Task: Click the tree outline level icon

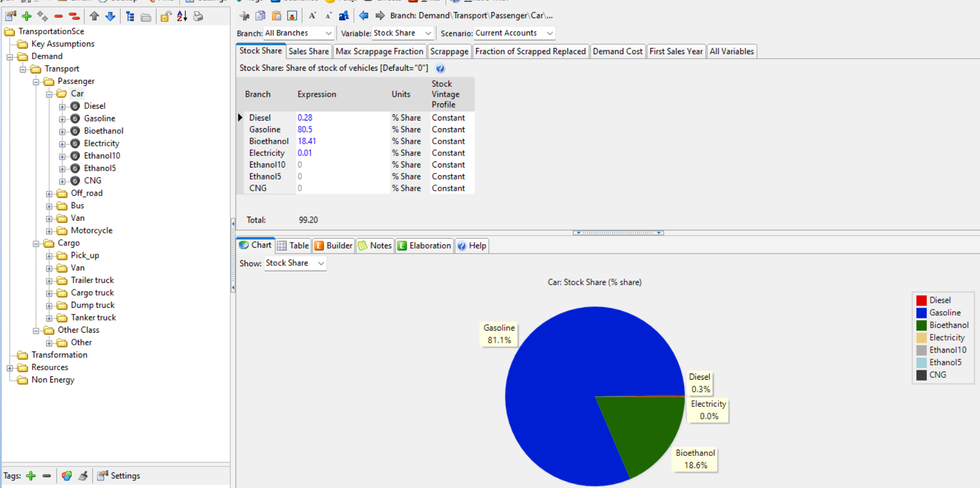Action: click(x=131, y=17)
